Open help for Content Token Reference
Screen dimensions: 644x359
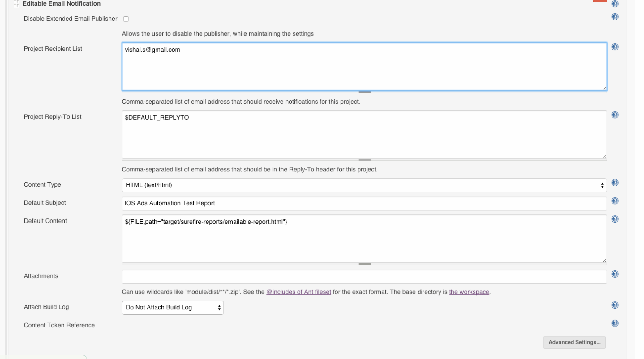pyautogui.click(x=615, y=323)
